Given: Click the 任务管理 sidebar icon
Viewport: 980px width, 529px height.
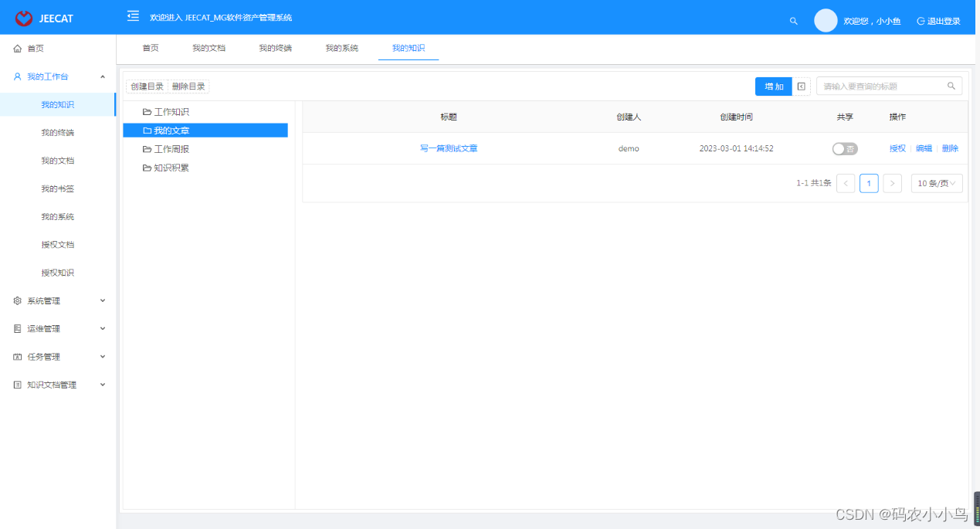Looking at the screenshot, I should (x=17, y=357).
